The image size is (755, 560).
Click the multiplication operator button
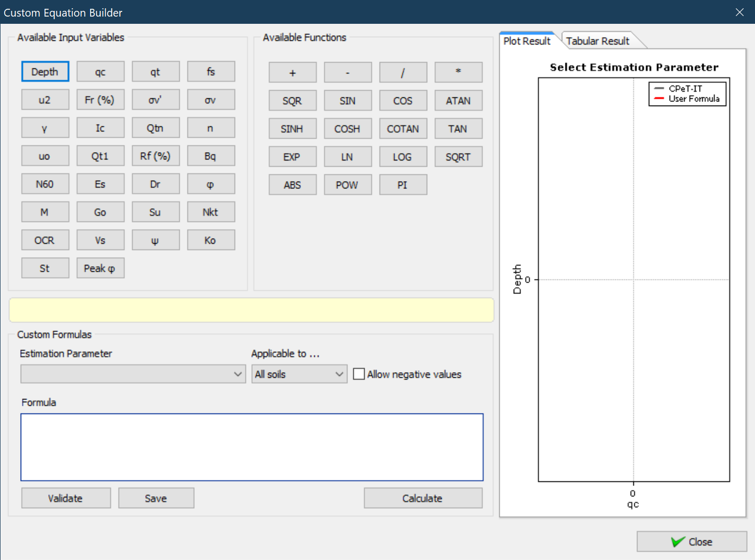pyautogui.click(x=458, y=73)
